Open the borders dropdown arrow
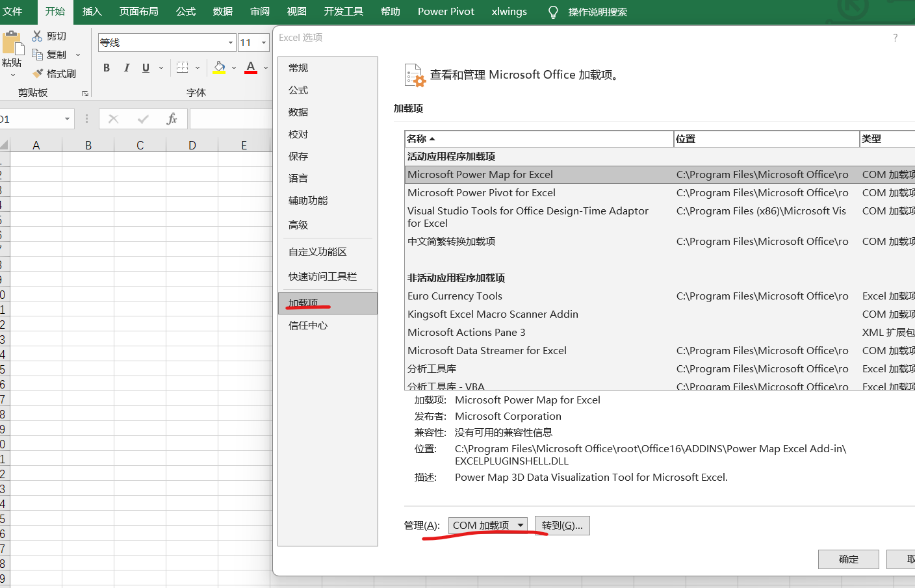 [198, 68]
